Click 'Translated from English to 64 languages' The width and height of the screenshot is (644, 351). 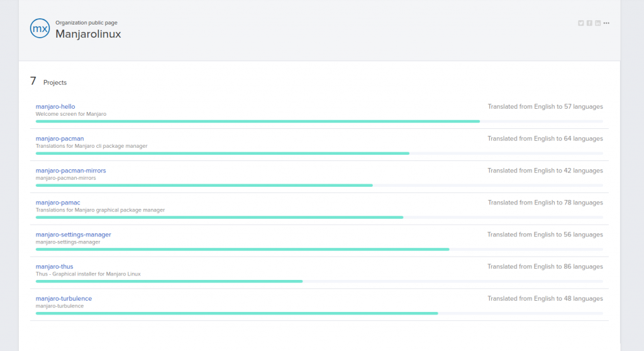coord(545,138)
